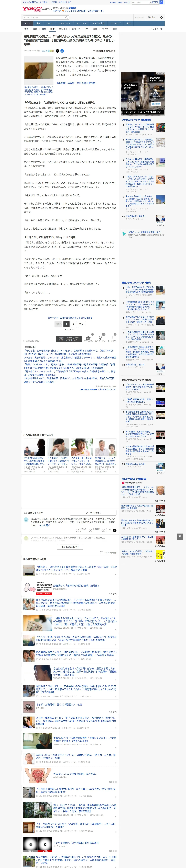
Task: Open the トップ tab
Action: [28, 23]
